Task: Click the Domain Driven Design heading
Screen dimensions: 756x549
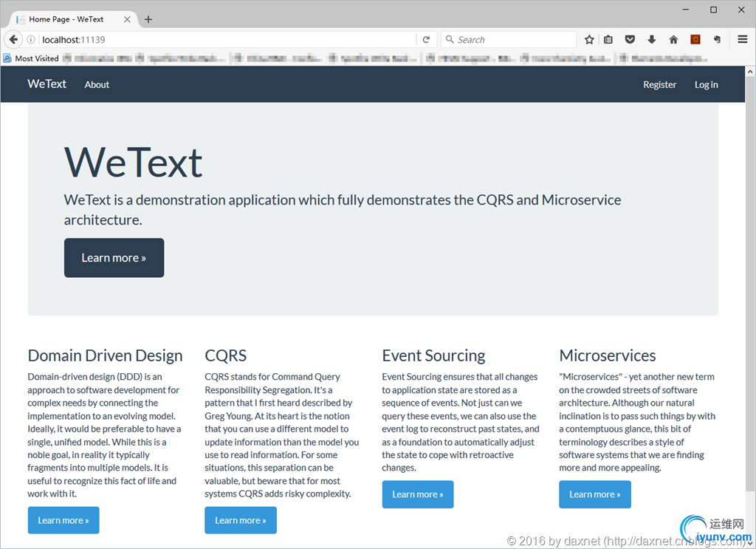Action: coord(105,355)
